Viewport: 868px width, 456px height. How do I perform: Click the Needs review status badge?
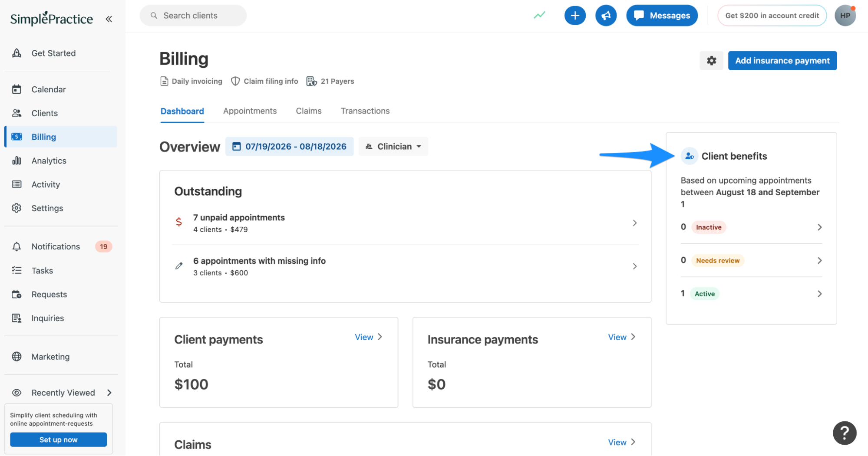(x=717, y=260)
